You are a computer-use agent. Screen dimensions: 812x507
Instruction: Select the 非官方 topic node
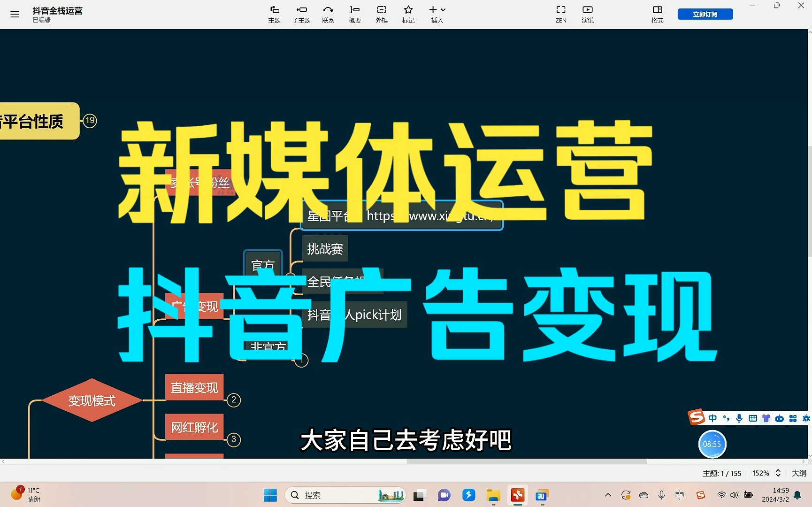[268, 347]
